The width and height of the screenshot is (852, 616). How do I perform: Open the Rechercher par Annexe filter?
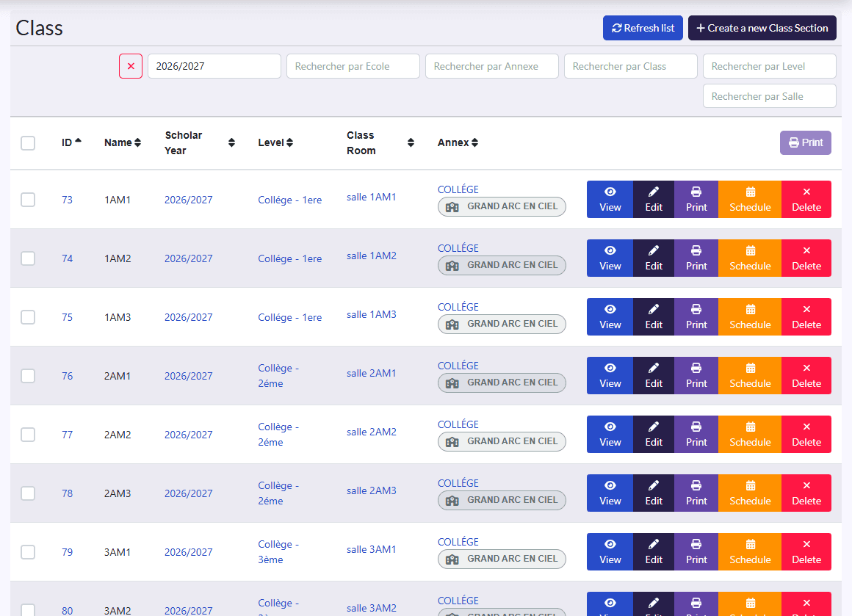(x=492, y=66)
